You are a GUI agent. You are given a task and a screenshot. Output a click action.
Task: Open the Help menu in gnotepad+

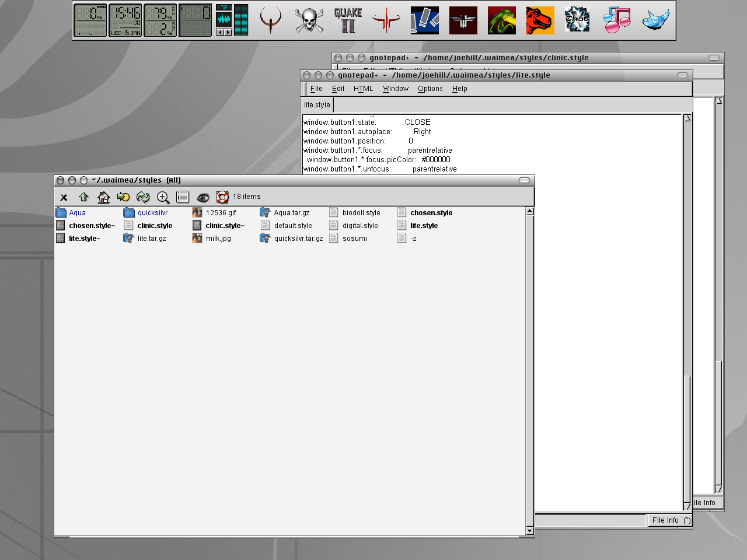point(460,89)
